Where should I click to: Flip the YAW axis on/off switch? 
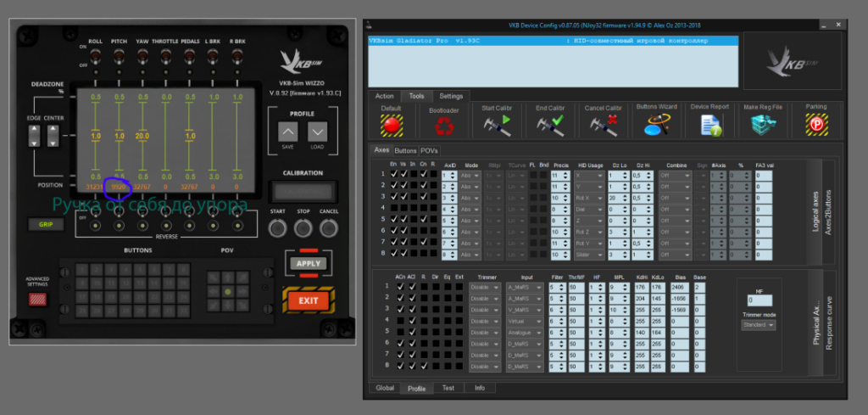tap(142, 55)
